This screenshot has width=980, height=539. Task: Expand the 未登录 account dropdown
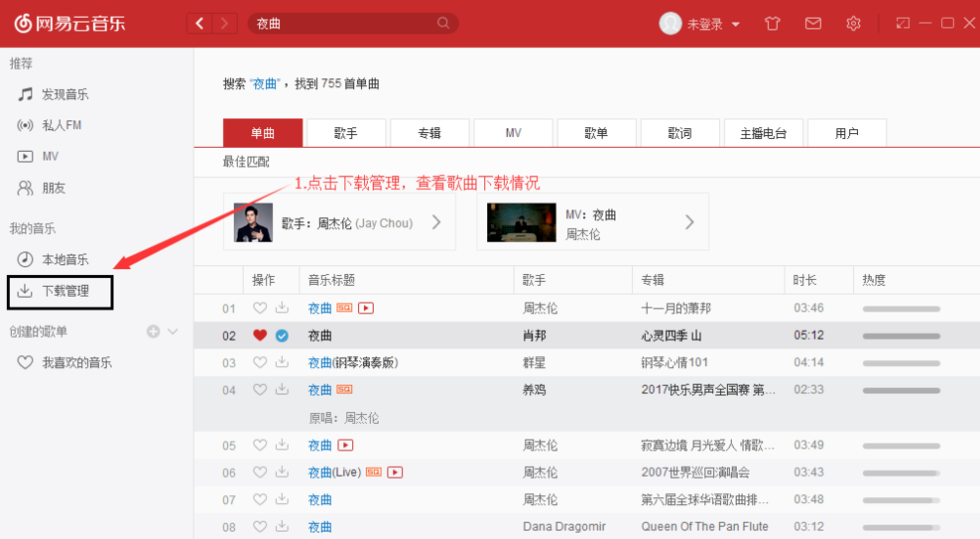pyautogui.click(x=735, y=25)
